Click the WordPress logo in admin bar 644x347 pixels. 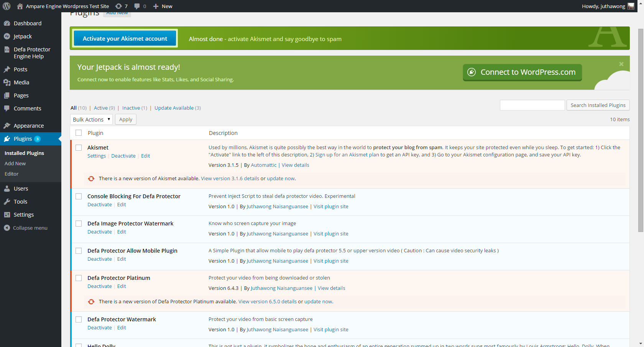(x=6, y=6)
